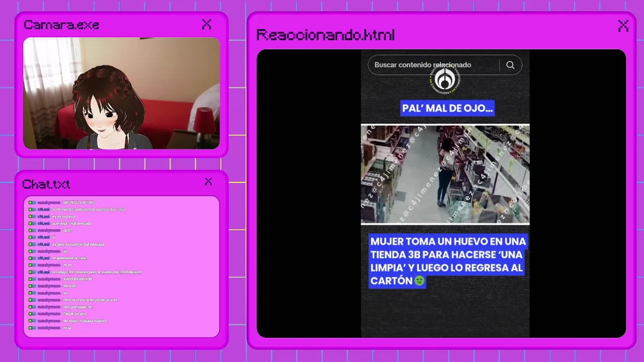
Task: Click the store security footage clip
Action: [445, 173]
